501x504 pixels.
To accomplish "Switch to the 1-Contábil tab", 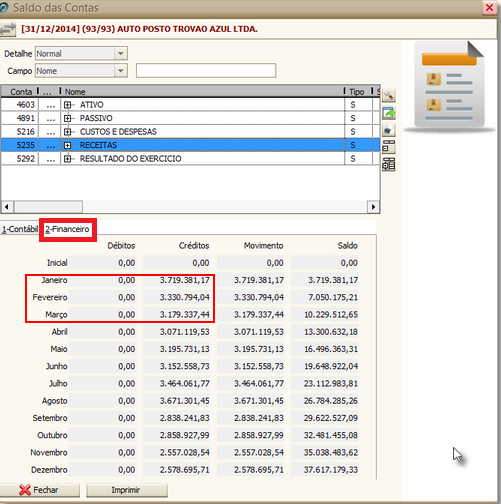I will [20, 229].
